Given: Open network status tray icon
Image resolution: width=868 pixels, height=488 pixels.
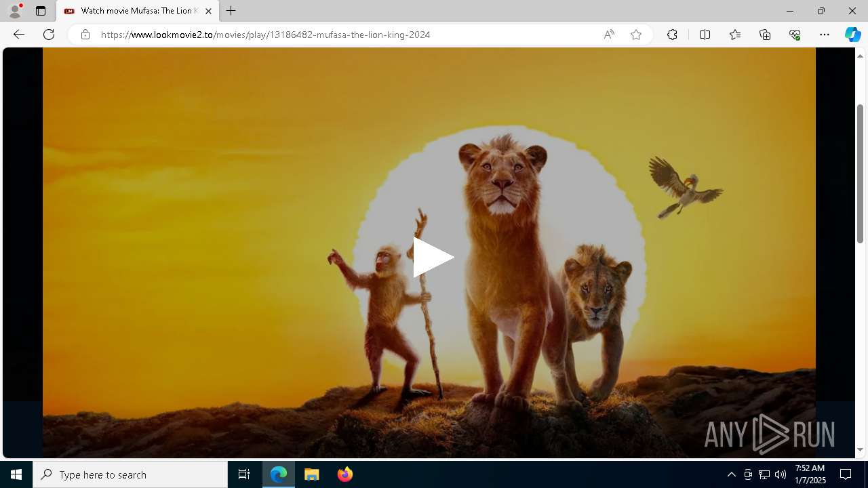Looking at the screenshot, I should (764, 474).
